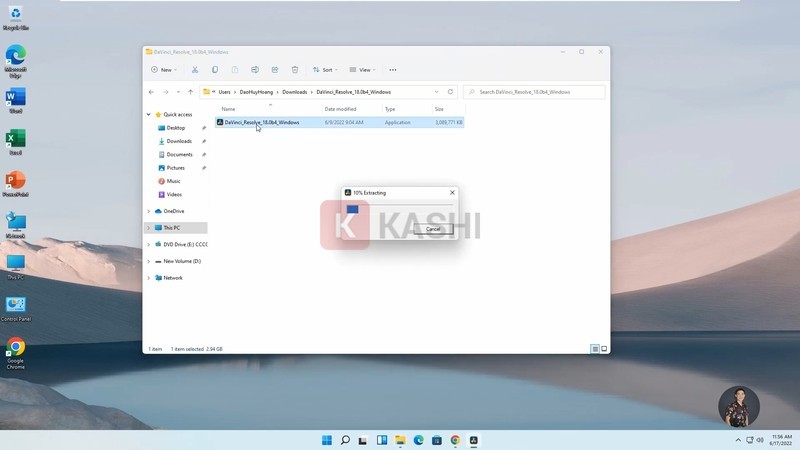Viewport: 800px width, 450px height.
Task: Cancel the extraction dialog
Action: [x=433, y=229]
